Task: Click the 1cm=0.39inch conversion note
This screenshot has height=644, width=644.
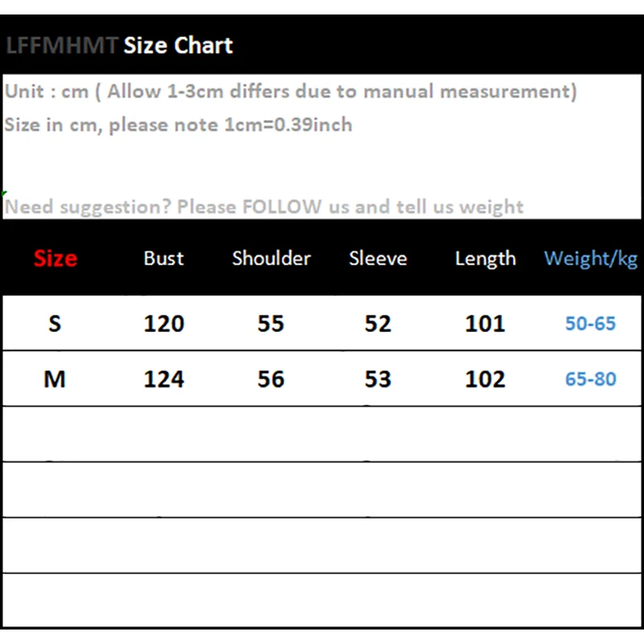Action: (x=178, y=125)
